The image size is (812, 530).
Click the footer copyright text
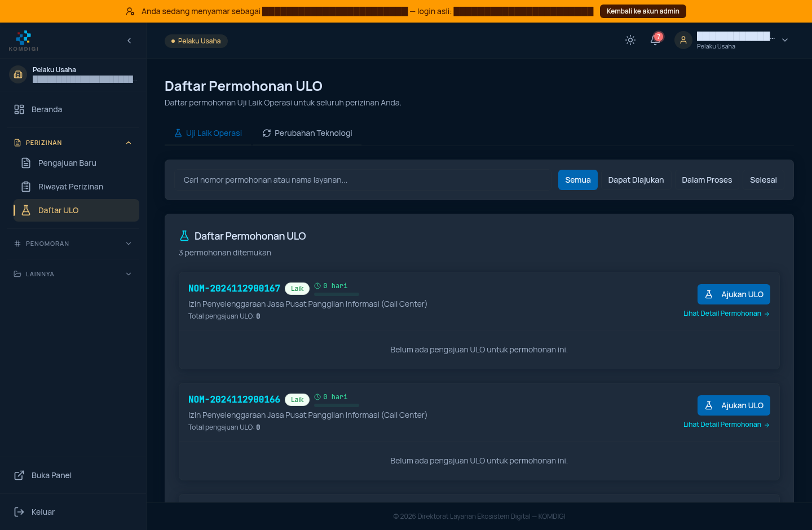[x=479, y=516]
